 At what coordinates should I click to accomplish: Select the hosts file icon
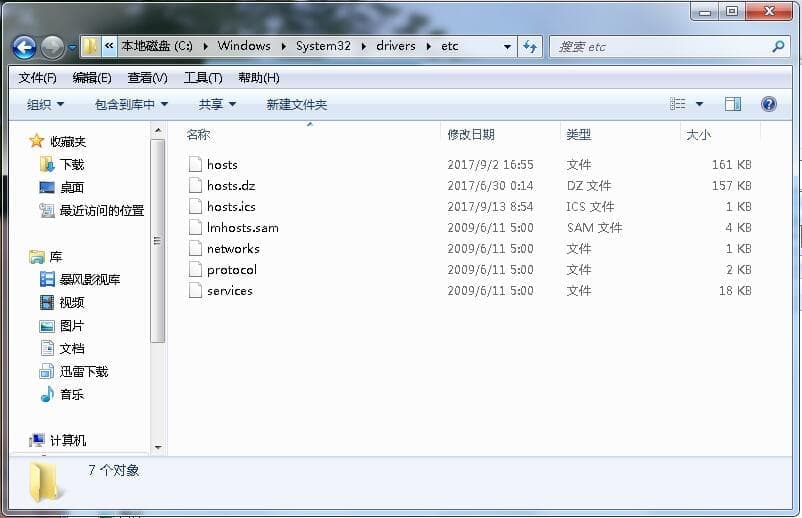(195, 165)
